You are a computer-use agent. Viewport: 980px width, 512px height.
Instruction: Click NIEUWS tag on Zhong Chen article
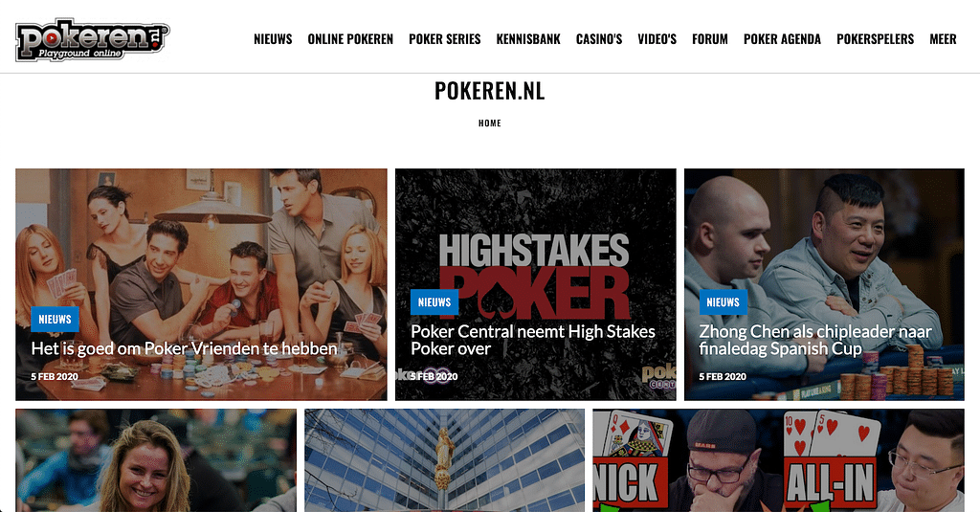point(724,302)
